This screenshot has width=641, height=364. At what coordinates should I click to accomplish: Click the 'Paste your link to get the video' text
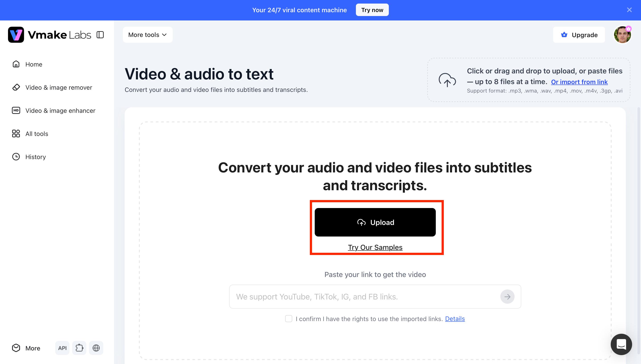[x=375, y=275]
